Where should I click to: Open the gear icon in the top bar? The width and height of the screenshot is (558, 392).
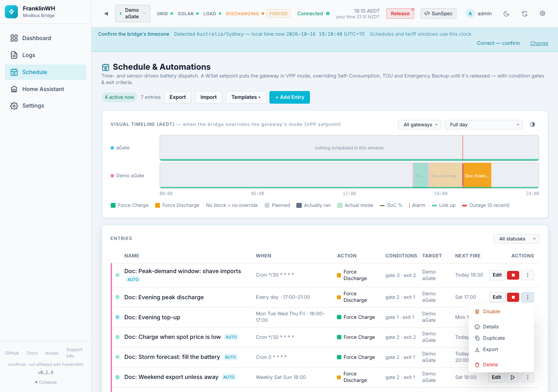(542, 14)
